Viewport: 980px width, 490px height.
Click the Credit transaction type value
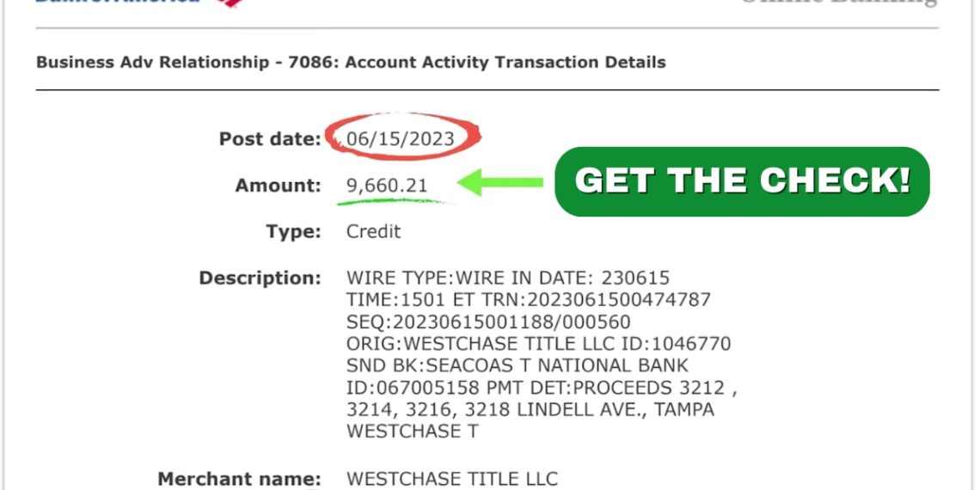point(373,231)
